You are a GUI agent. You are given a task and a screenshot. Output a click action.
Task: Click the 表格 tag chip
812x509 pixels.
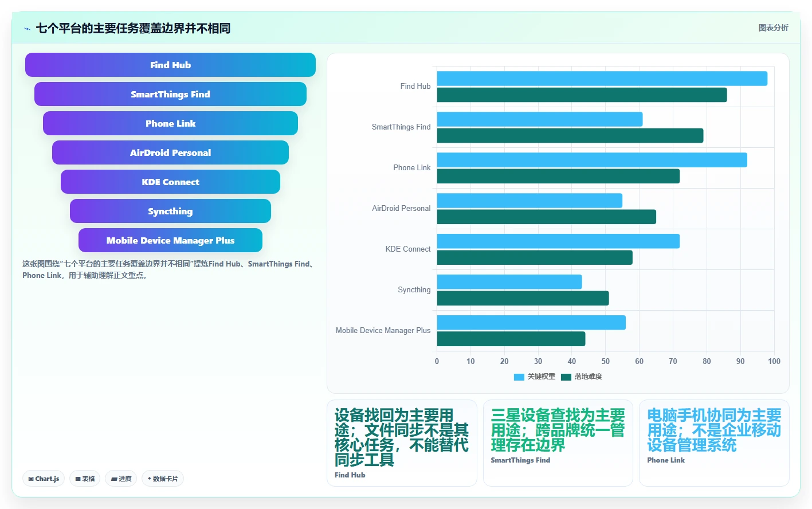(85, 479)
